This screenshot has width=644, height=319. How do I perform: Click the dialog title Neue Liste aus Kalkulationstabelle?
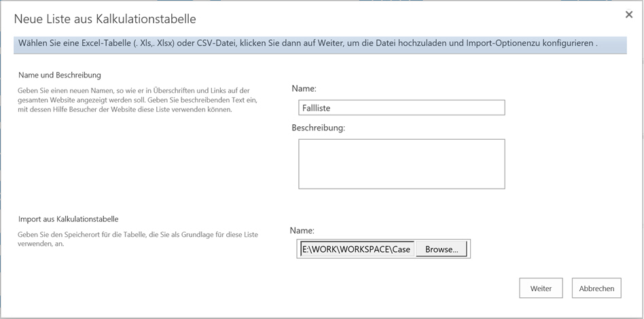105,19
